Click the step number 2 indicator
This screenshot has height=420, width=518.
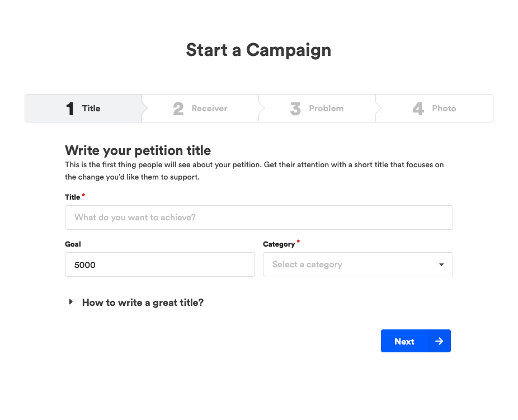pyautogui.click(x=178, y=108)
